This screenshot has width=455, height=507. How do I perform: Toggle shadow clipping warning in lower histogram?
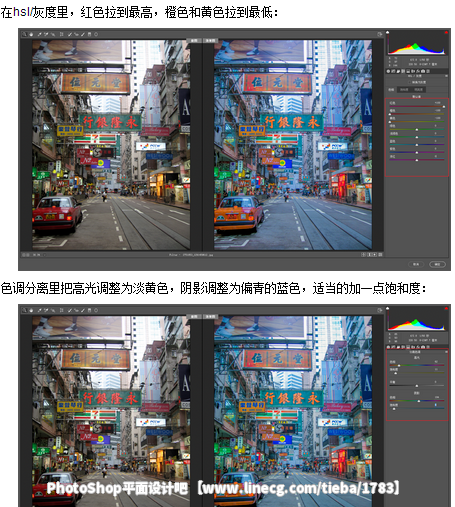(388, 308)
